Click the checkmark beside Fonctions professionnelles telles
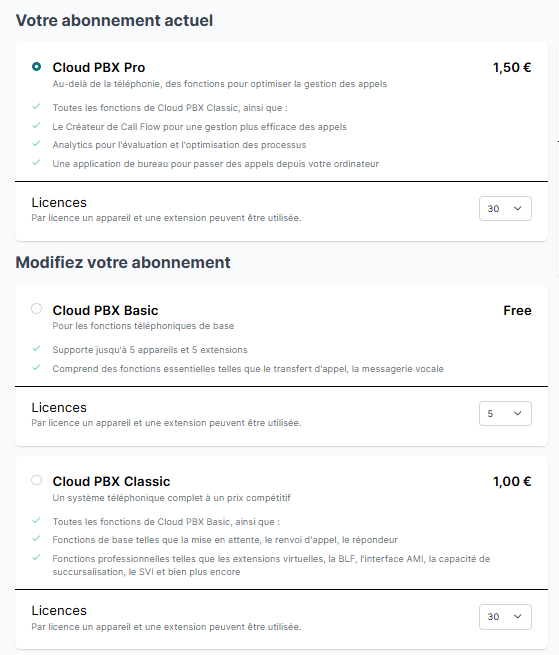 point(36,557)
